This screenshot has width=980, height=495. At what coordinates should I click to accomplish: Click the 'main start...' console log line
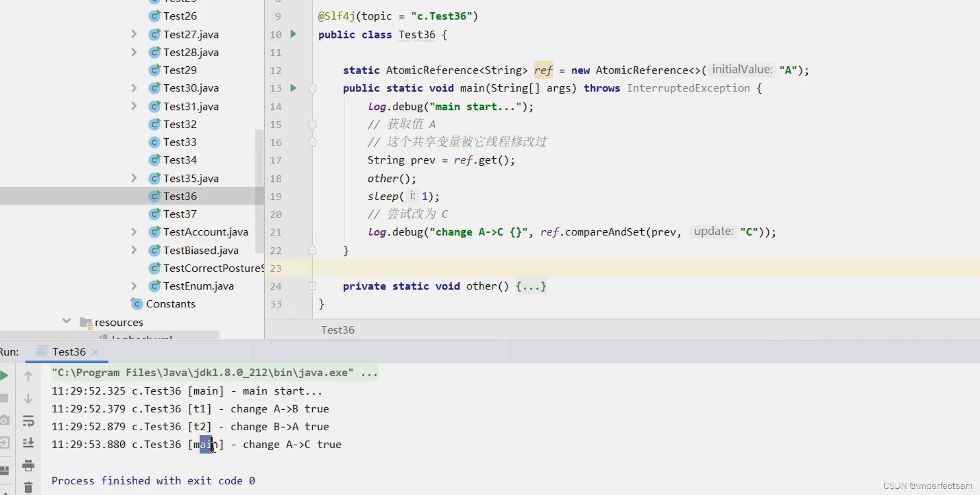187,391
